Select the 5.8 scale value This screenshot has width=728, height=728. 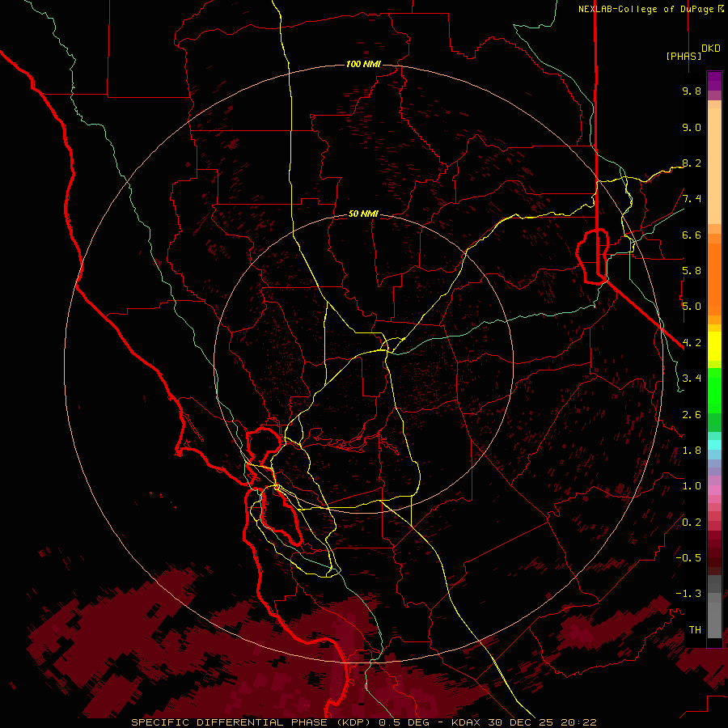click(x=692, y=271)
